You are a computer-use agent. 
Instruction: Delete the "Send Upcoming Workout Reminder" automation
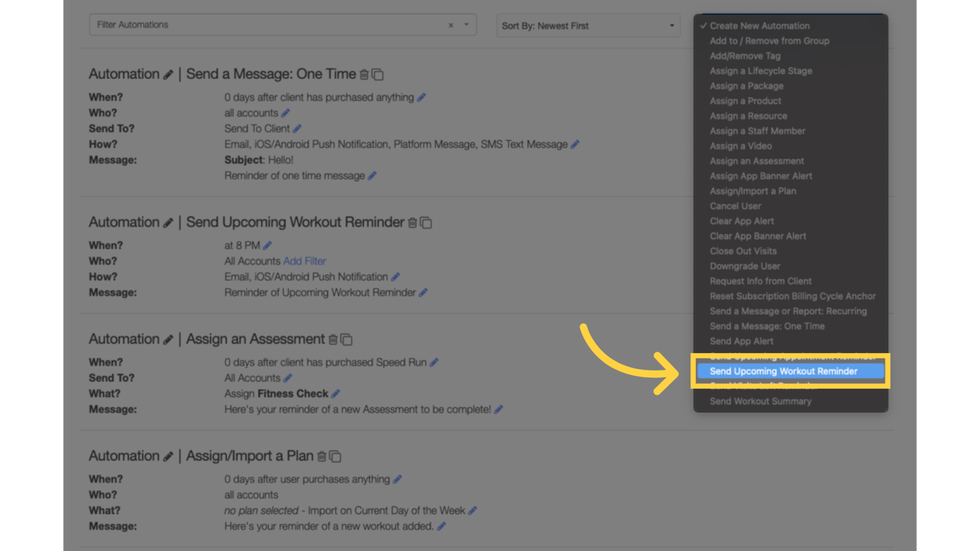click(413, 222)
